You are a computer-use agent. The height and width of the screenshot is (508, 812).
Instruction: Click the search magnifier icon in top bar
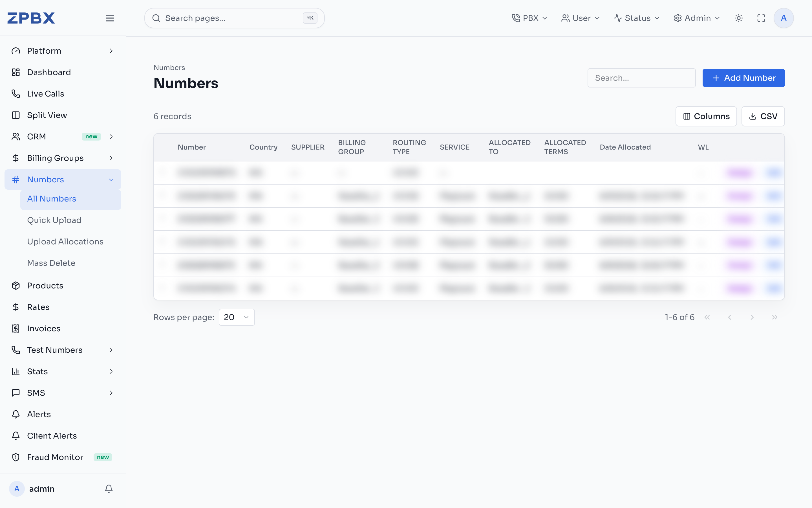[x=156, y=18]
